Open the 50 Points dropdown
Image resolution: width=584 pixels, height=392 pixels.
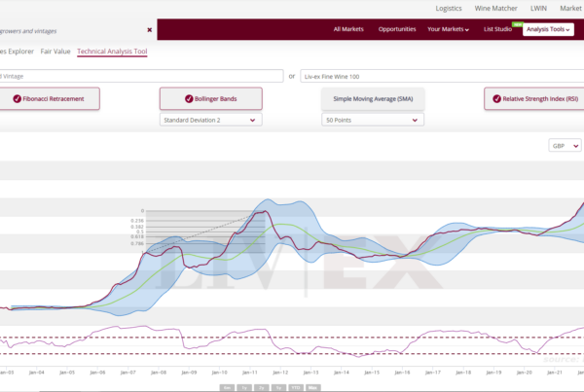[373, 120]
